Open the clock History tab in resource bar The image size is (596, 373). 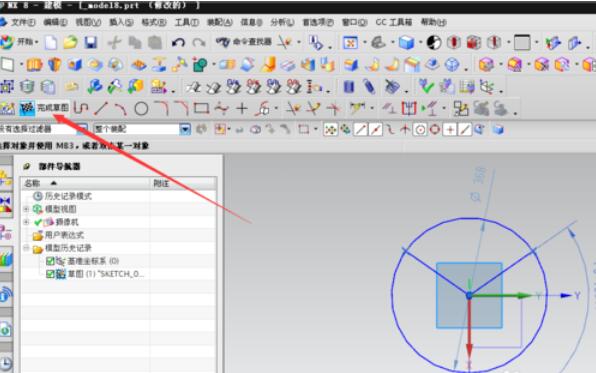point(6,363)
